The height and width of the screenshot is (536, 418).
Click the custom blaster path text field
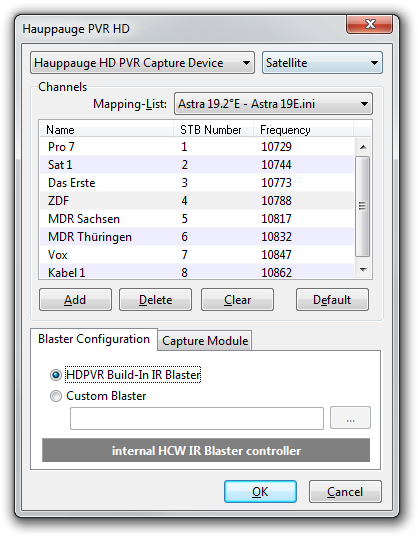pyautogui.click(x=197, y=418)
